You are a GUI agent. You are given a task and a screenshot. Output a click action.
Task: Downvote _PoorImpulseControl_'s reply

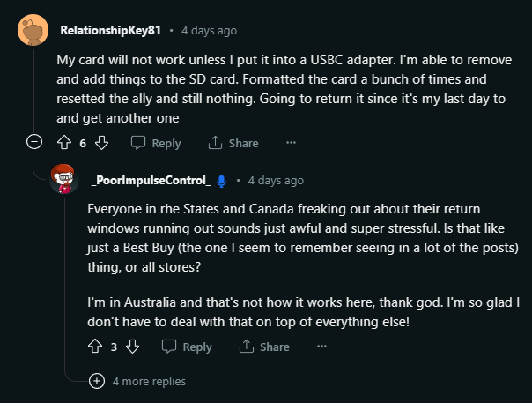click(x=132, y=347)
